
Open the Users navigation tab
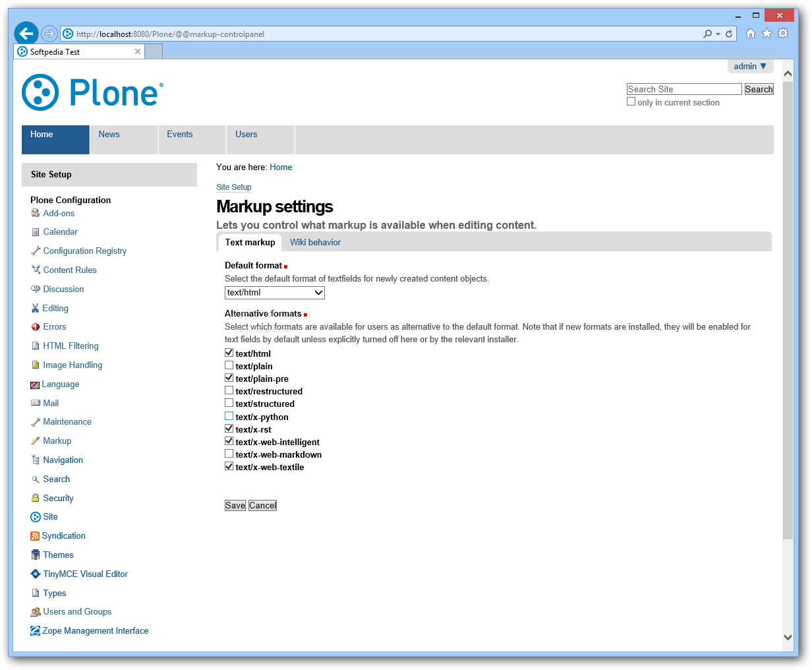pyautogui.click(x=261, y=140)
